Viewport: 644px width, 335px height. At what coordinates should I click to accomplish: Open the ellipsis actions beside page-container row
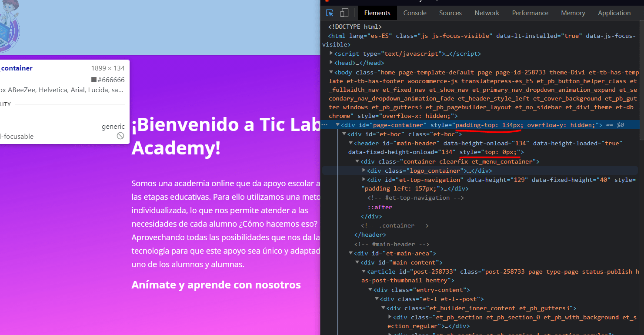(x=324, y=124)
